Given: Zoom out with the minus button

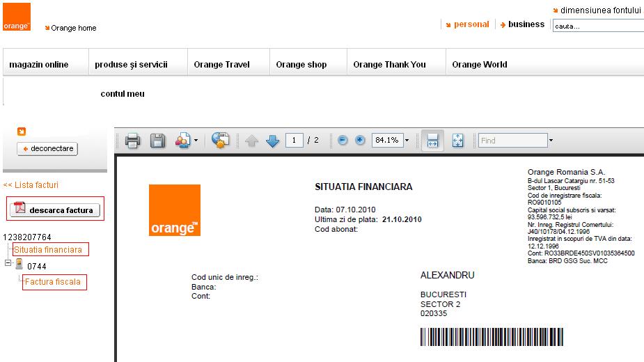Looking at the screenshot, I should 343,141.
